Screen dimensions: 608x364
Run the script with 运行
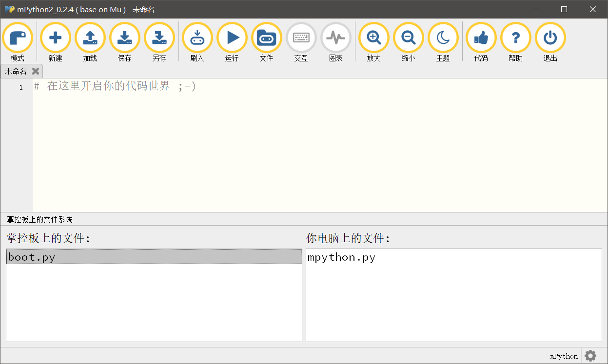[232, 42]
